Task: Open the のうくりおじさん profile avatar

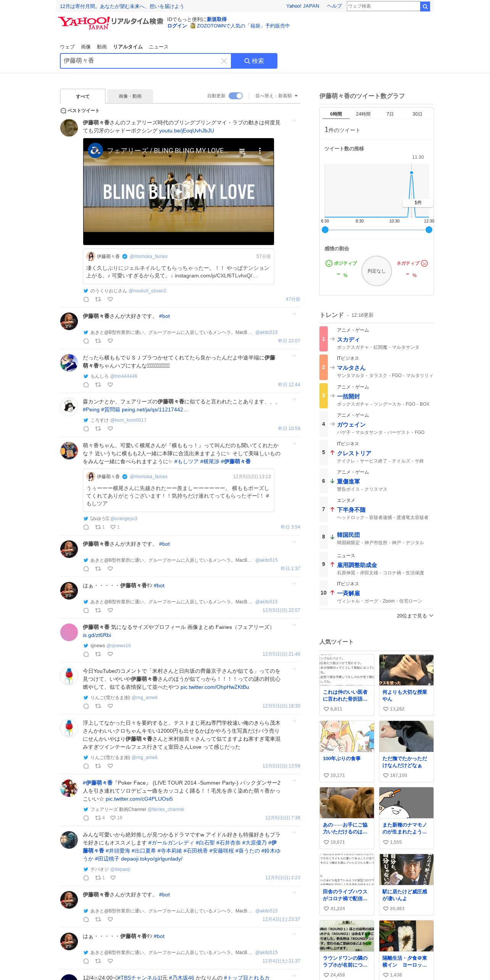Action: pos(69,128)
